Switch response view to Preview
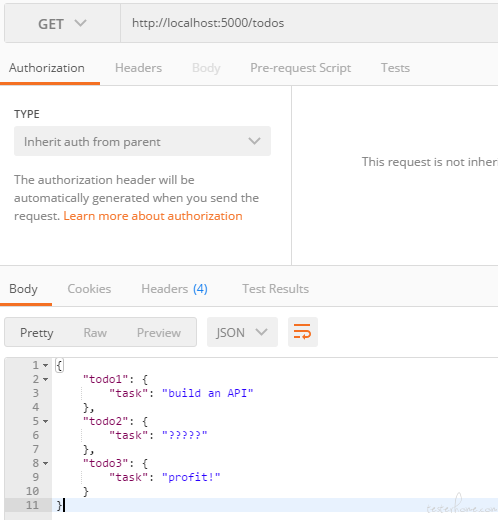The height and width of the screenshot is (520, 498). pyautogui.click(x=159, y=333)
